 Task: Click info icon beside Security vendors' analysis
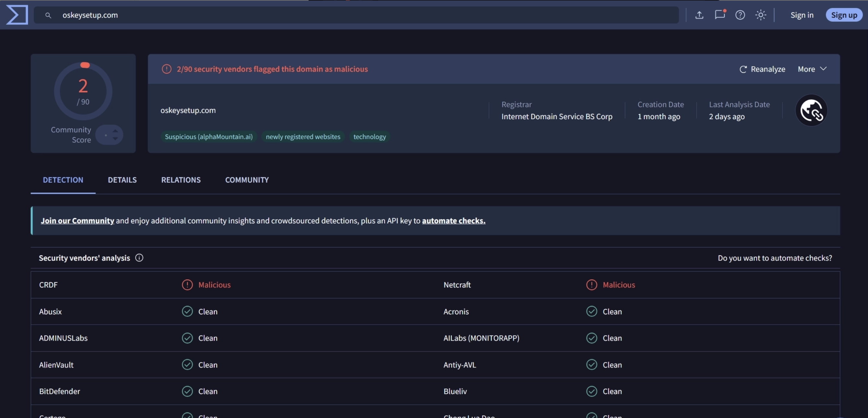tap(139, 258)
